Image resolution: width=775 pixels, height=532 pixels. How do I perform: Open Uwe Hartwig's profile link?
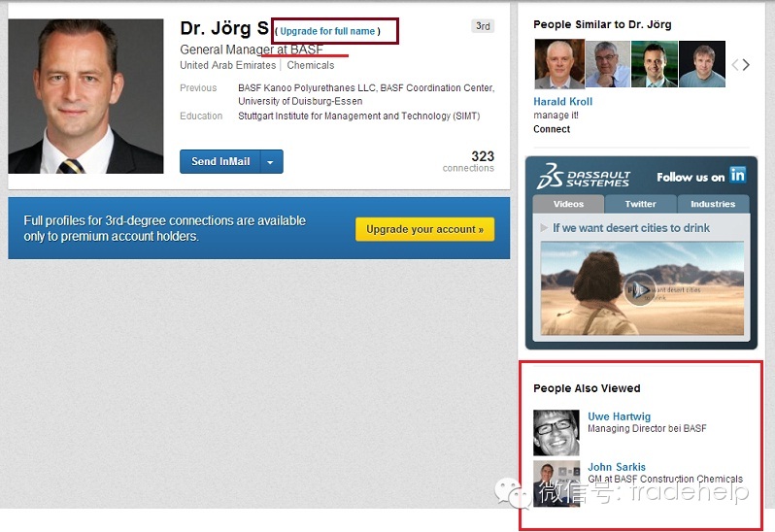(619, 416)
